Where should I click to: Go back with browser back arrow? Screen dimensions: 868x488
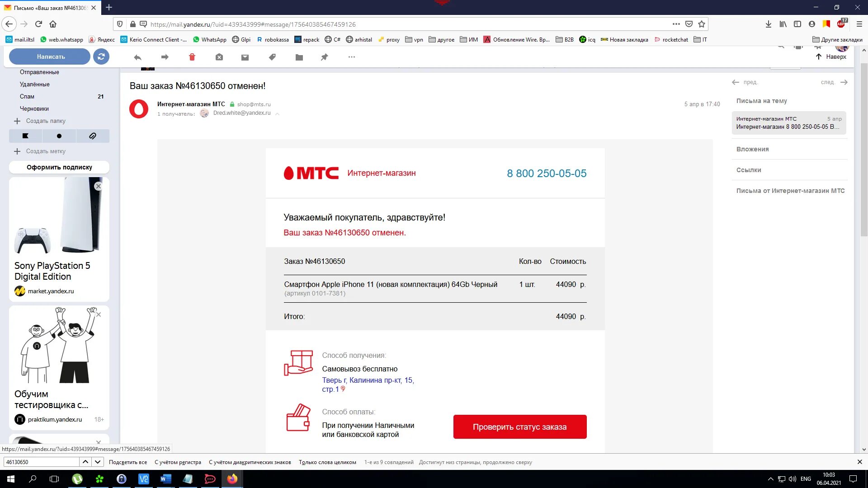pyautogui.click(x=9, y=24)
